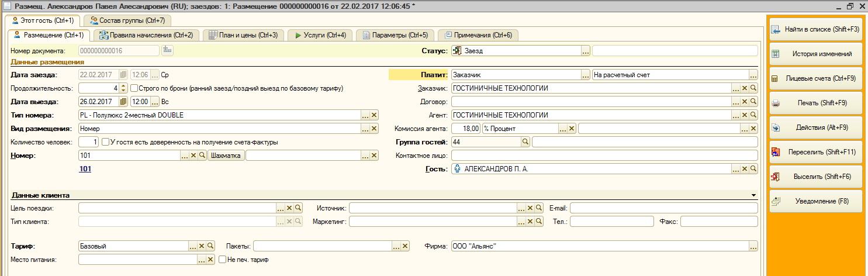This screenshot has height=276, width=868.
Task: Open Параметры tab
Action: pyautogui.click(x=396, y=35)
